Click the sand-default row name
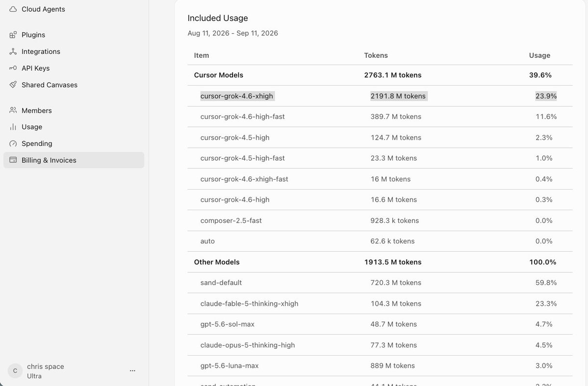Screen dimensions: 588x386 point(221,283)
